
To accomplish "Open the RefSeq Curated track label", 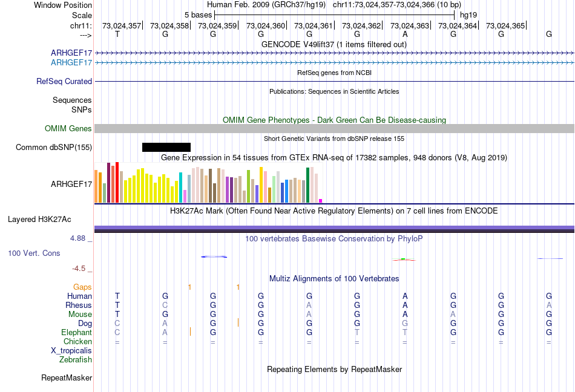I will [x=64, y=81].
